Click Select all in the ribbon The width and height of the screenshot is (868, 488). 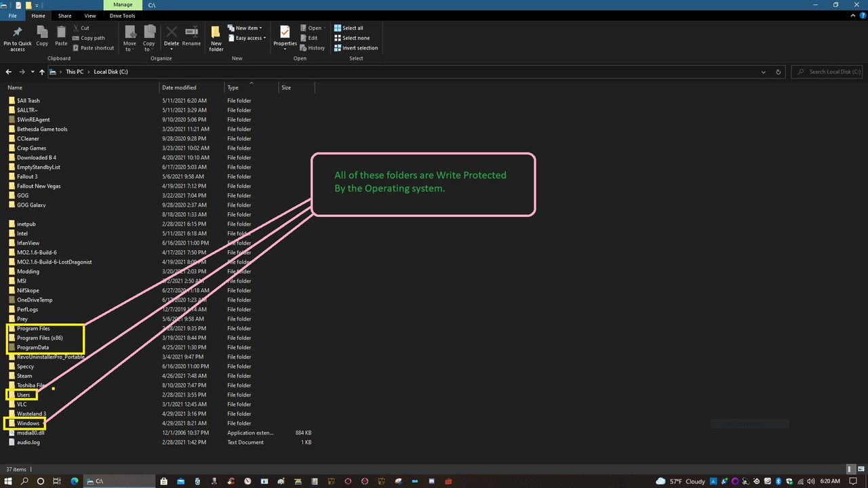pyautogui.click(x=349, y=28)
